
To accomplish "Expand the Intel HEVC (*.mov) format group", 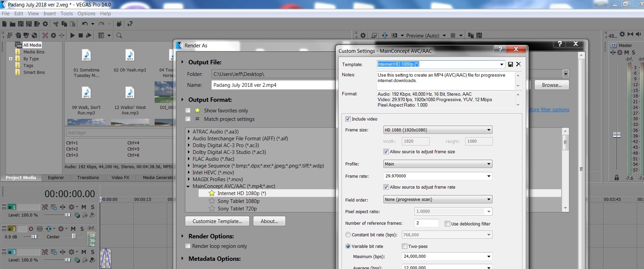I will 189,173.
